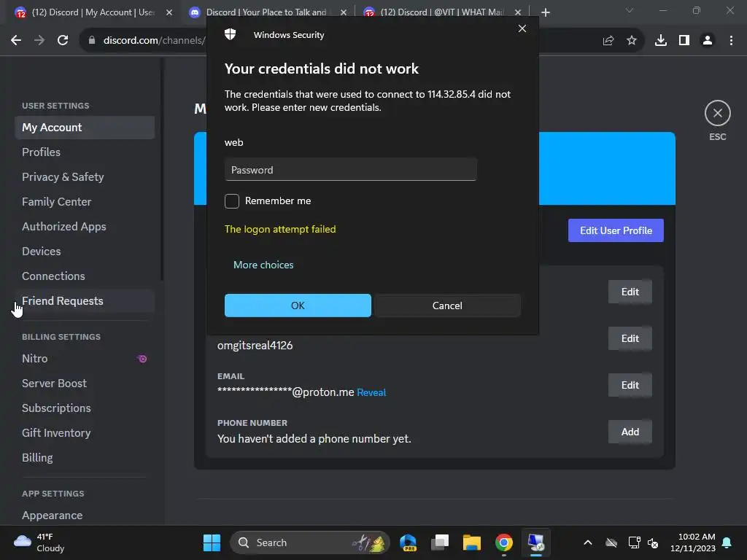Tick the Remember me checkbox
The width and height of the screenshot is (747, 560).
pos(231,201)
